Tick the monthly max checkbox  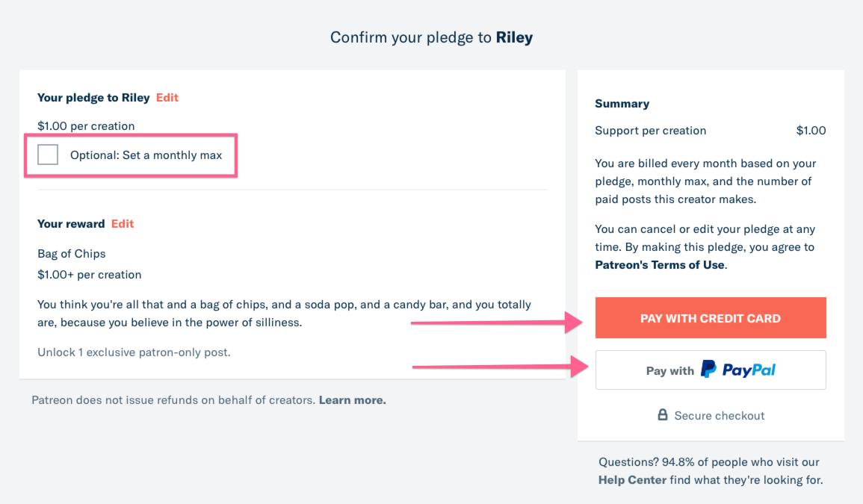(48, 155)
